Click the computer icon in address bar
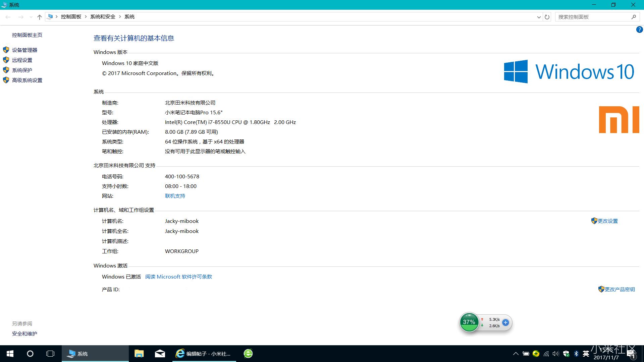This screenshot has height=362, width=644. point(50,16)
